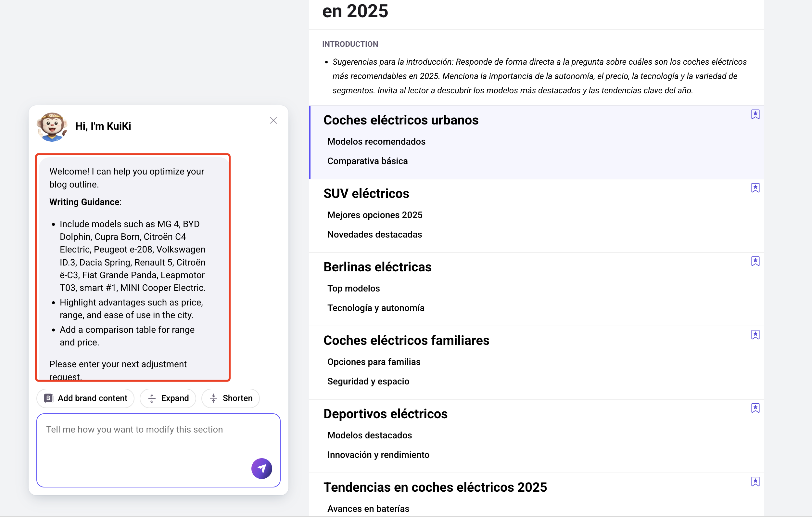Click the Avances en baterías subheading
The image size is (812, 518).
[368, 510]
